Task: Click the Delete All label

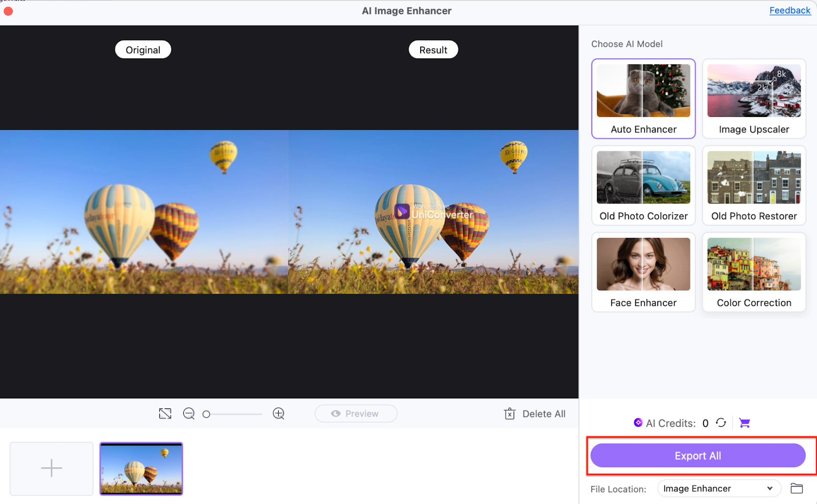Action: click(544, 414)
